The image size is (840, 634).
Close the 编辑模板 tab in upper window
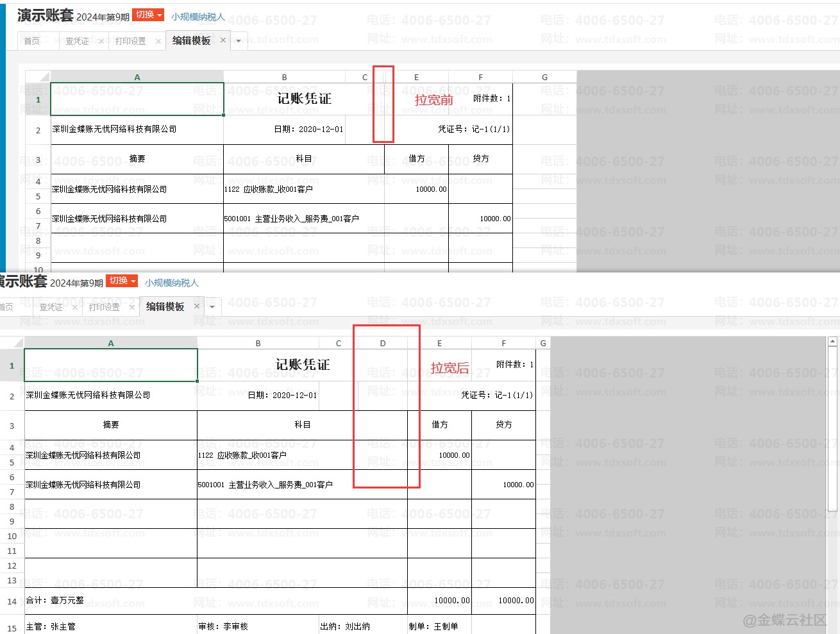tap(223, 40)
